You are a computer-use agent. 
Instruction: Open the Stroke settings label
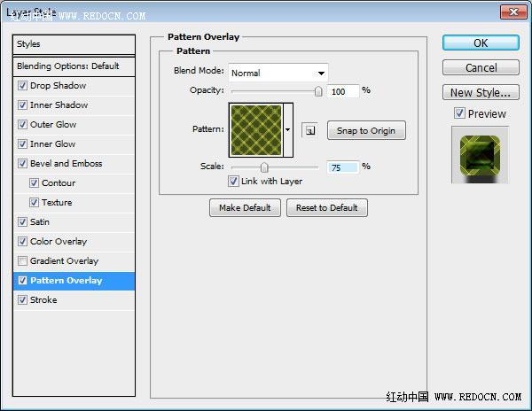(x=43, y=300)
